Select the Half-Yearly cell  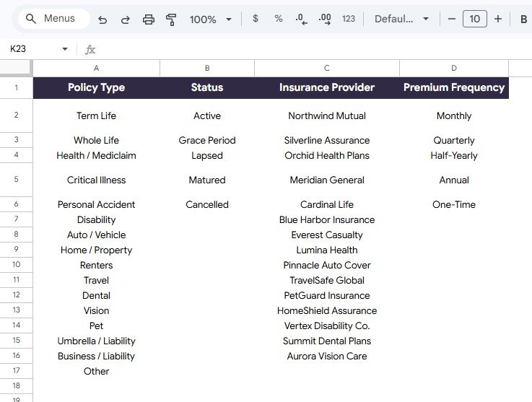[x=454, y=155]
